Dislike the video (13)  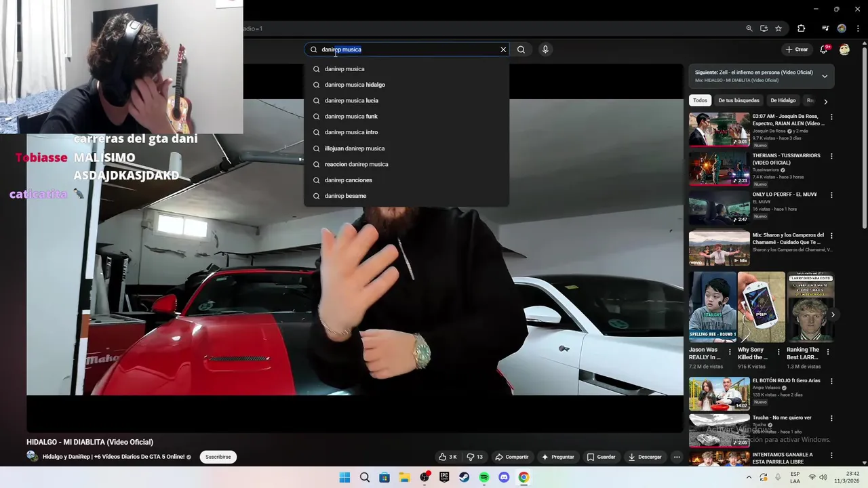(475, 457)
